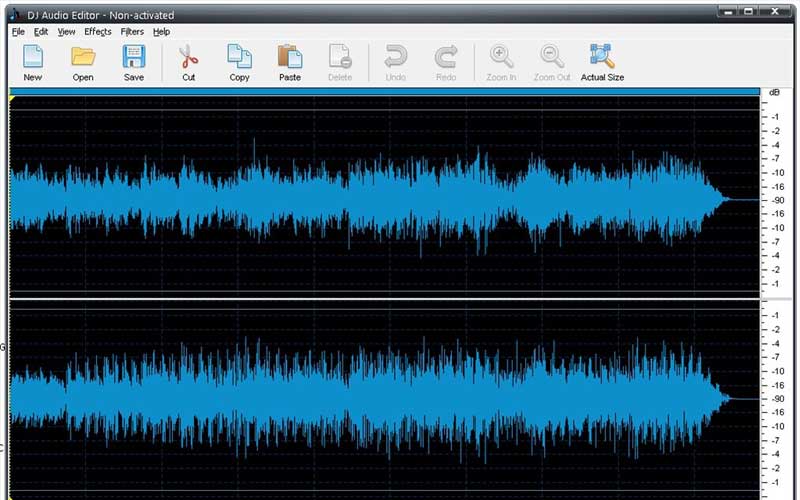
Task: Click -90 on the upper channel scale
Action: click(778, 200)
